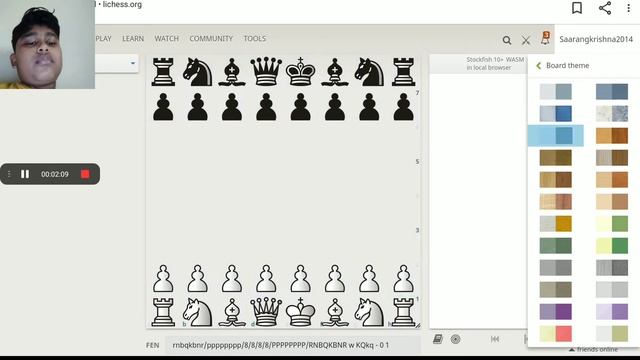Select the white bishop on c1
640x360 pixels.
232,312
